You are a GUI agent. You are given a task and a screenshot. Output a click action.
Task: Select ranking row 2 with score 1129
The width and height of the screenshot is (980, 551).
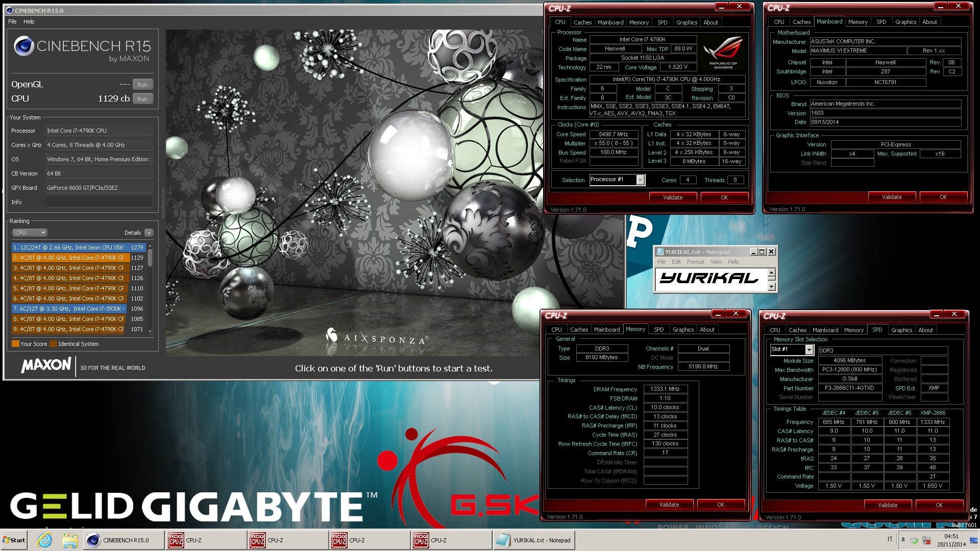(x=79, y=258)
